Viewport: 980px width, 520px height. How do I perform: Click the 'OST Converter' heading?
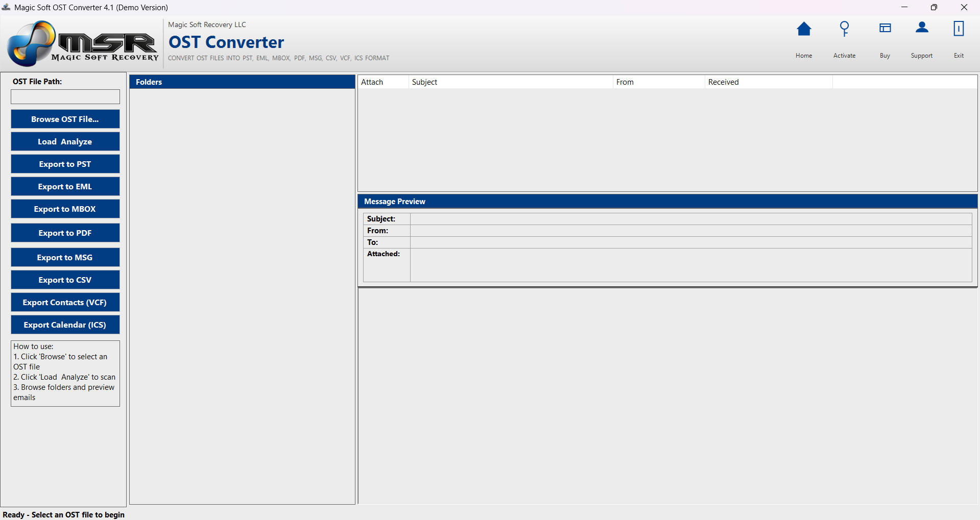[x=226, y=42]
